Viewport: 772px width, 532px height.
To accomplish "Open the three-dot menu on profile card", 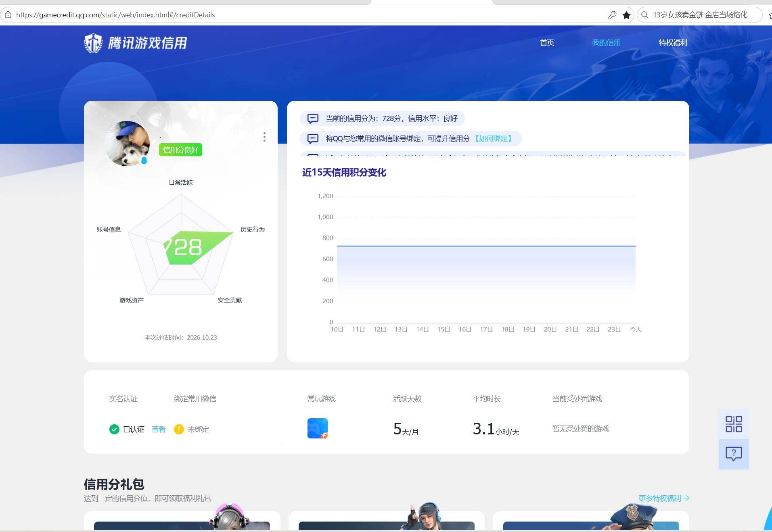I will click(264, 137).
